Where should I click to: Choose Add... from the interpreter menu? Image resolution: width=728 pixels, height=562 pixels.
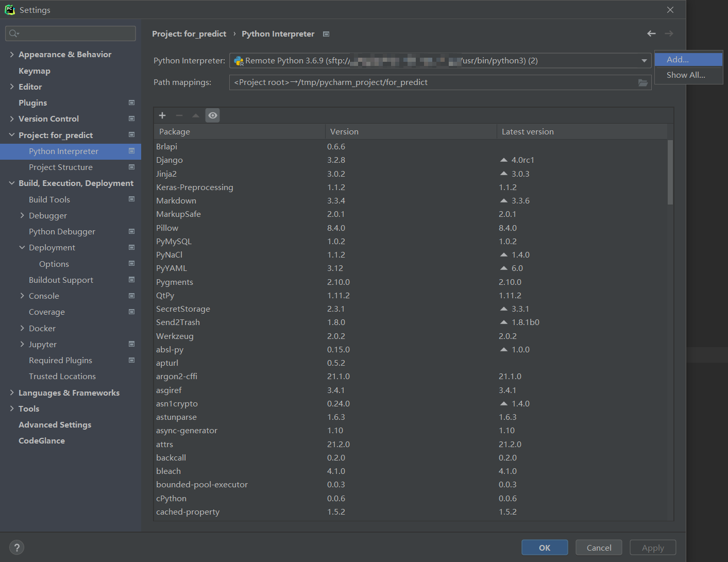[x=688, y=59]
